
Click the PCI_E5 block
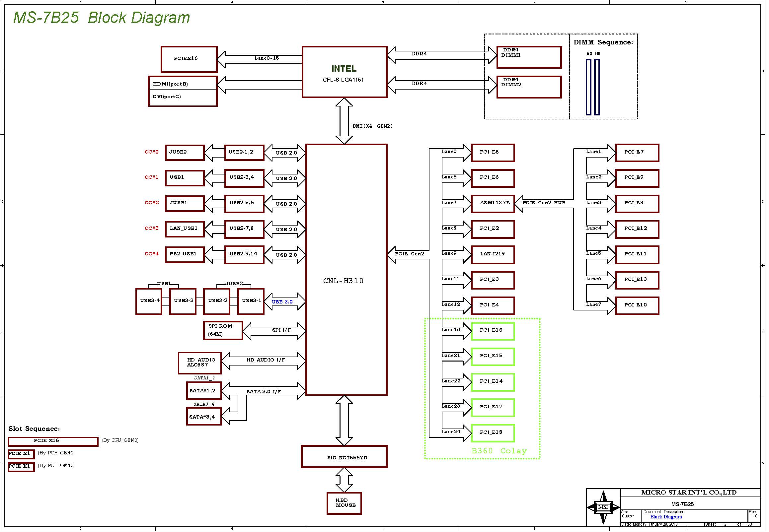click(x=493, y=153)
